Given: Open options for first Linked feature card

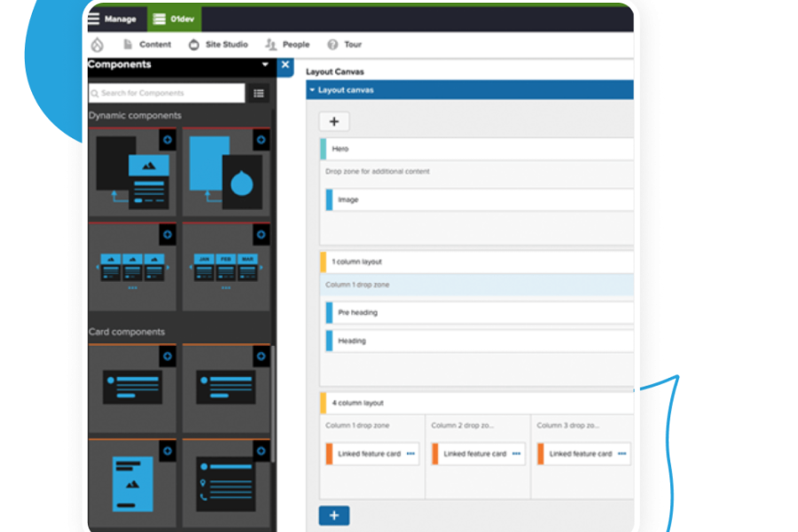Looking at the screenshot, I should 411,454.
